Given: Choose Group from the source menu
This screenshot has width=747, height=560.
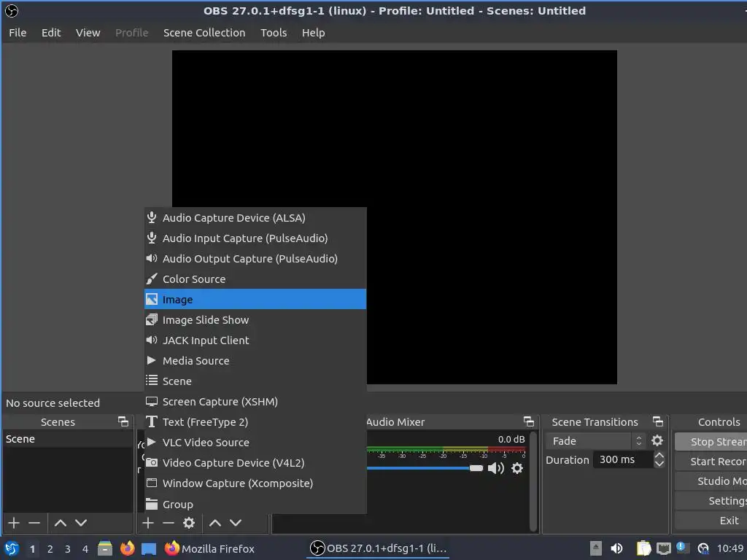Looking at the screenshot, I should coord(255,504).
